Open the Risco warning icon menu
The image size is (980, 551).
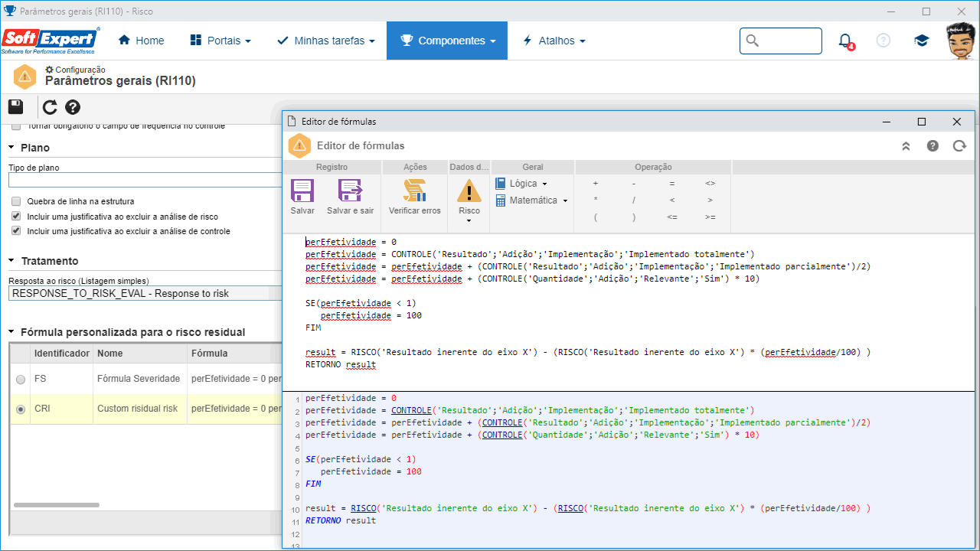[469, 201]
